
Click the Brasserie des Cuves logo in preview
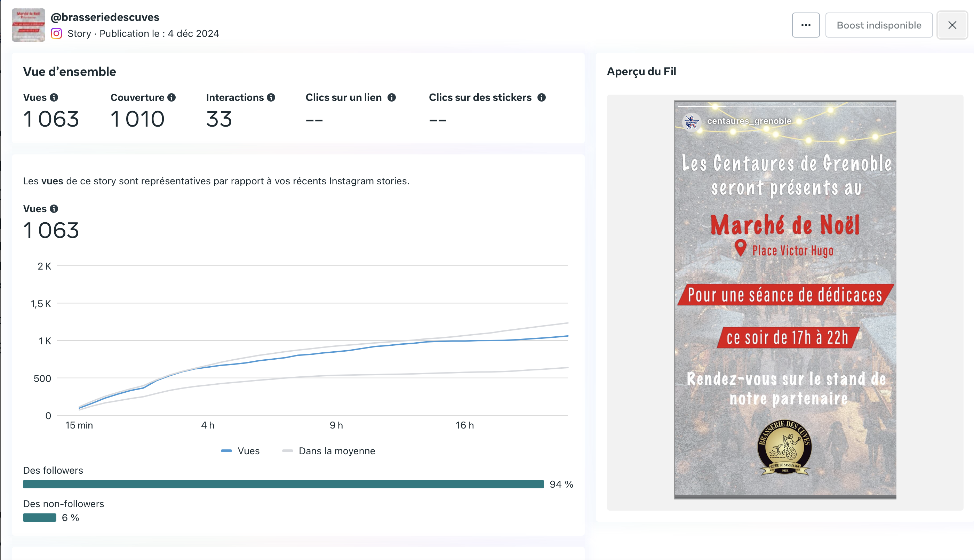pyautogui.click(x=785, y=447)
